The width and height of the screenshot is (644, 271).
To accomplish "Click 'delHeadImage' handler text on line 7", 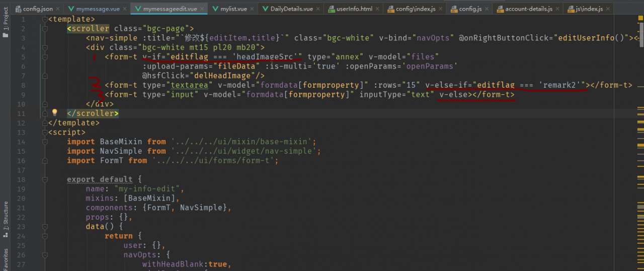I will coord(225,76).
